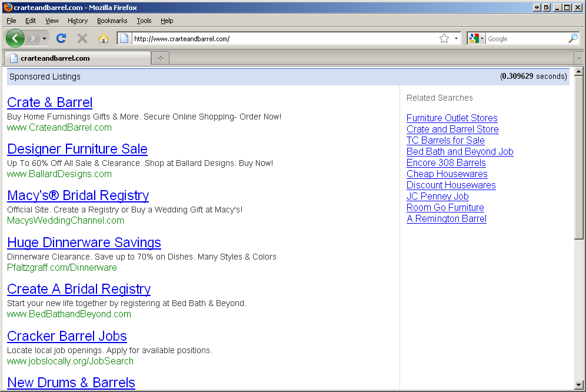Open the list all tabs dropdown
This screenshot has width=586, height=392.
click(x=579, y=58)
